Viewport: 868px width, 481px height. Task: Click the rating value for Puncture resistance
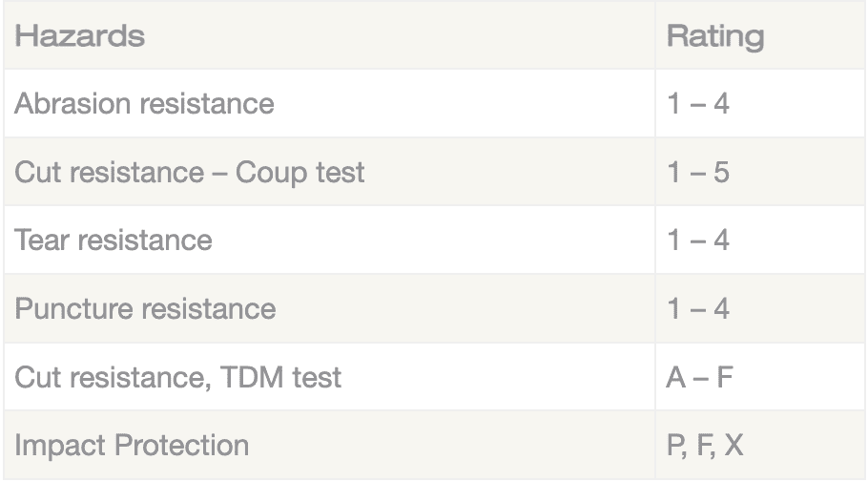tap(698, 308)
